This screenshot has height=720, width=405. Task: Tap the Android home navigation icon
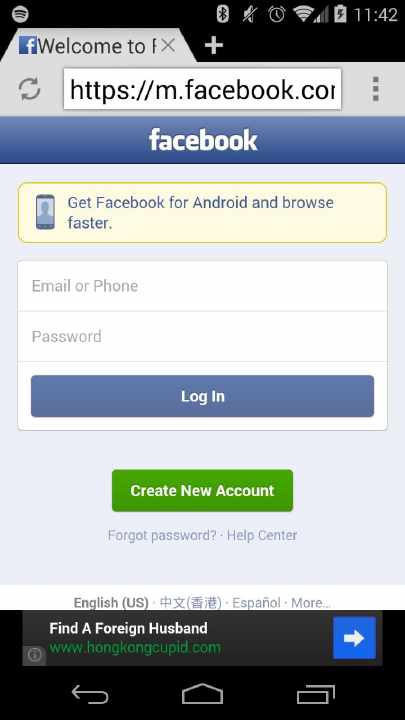pos(202,694)
